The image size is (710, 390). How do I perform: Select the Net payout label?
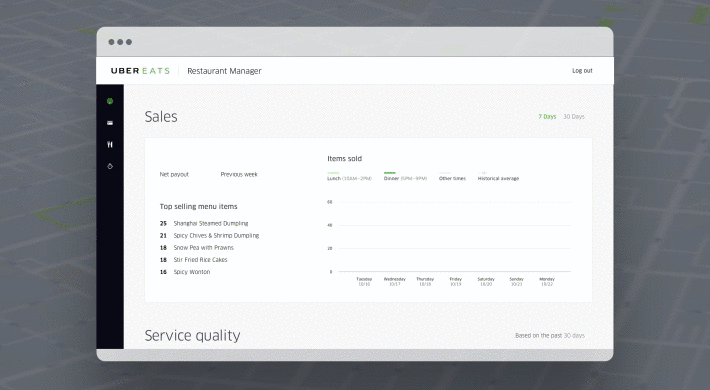point(174,174)
